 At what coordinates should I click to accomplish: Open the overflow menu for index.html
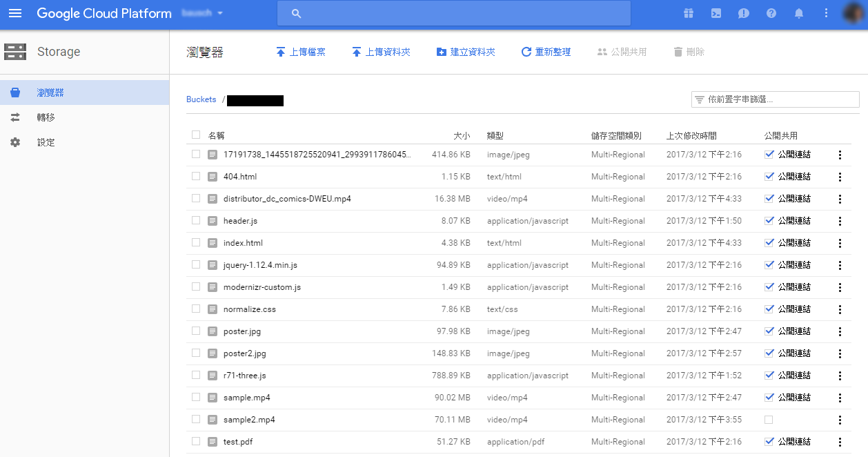[x=840, y=243]
